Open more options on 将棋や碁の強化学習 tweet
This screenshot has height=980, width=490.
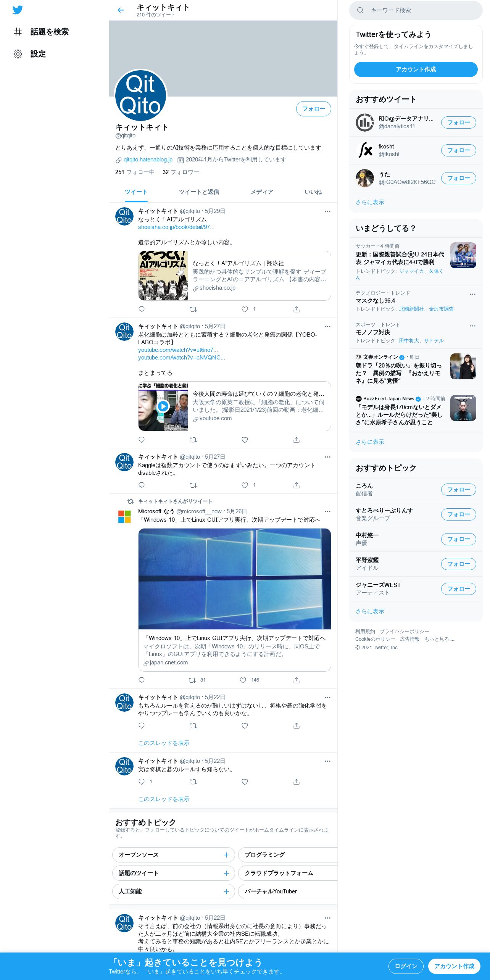pyautogui.click(x=327, y=697)
